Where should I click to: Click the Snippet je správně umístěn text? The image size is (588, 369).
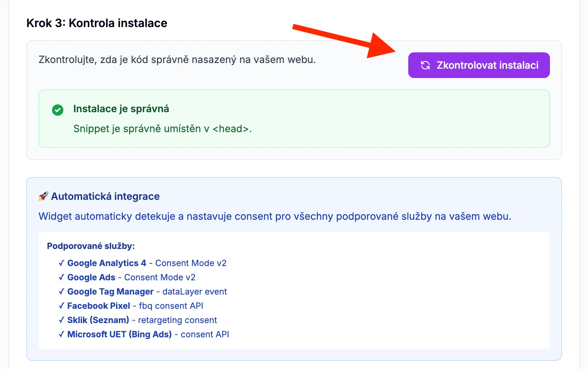(x=162, y=129)
